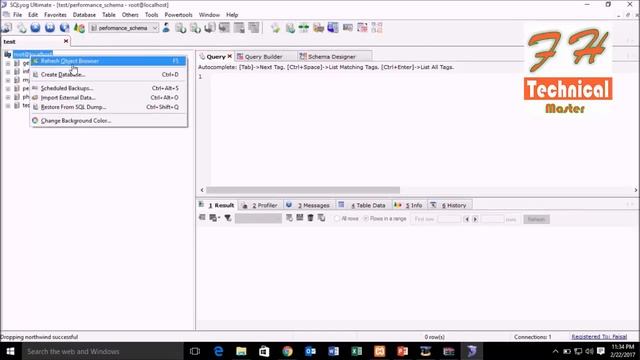640x360 pixels.
Task: Close the Query tab
Action: click(x=230, y=56)
